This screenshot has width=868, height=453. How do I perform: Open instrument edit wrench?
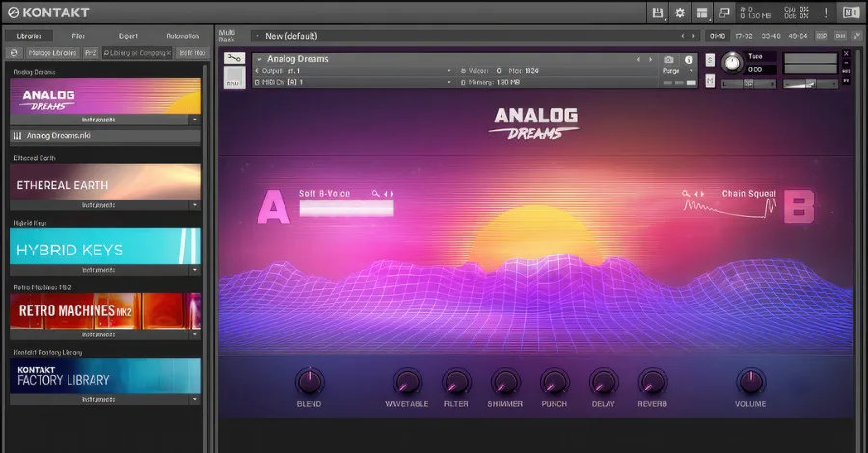pos(233,58)
